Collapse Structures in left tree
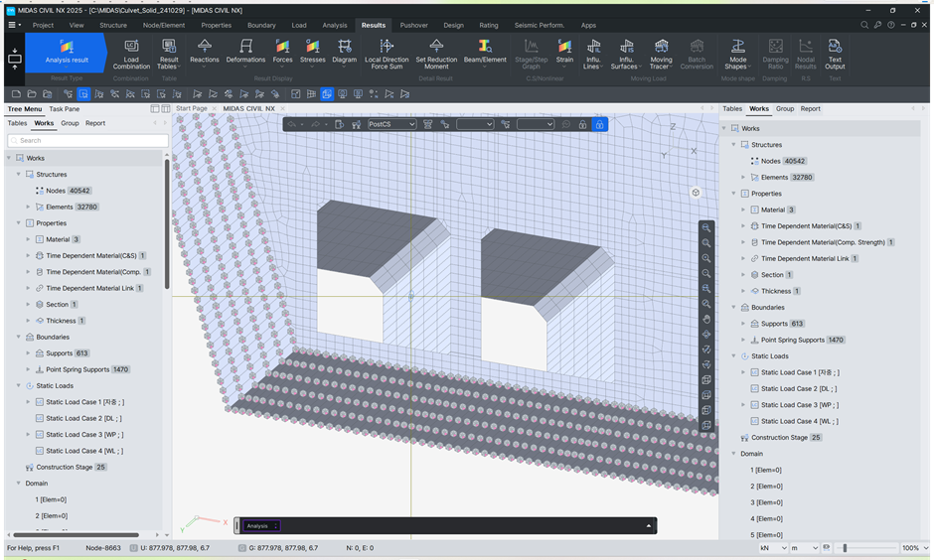Screen dimensions: 934x560 coord(19,175)
